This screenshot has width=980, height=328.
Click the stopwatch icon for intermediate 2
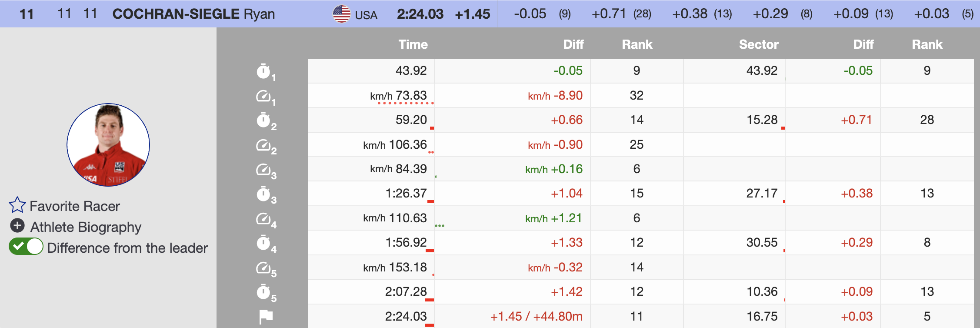click(263, 120)
